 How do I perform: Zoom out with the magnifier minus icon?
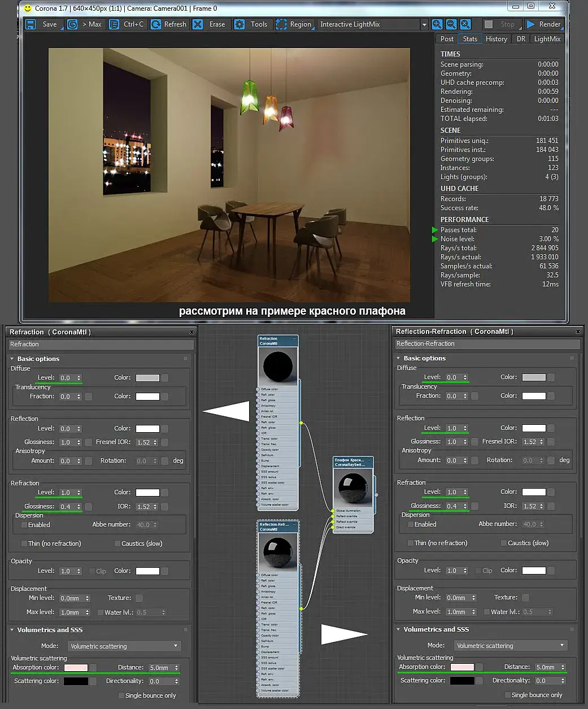[x=451, y=24]
